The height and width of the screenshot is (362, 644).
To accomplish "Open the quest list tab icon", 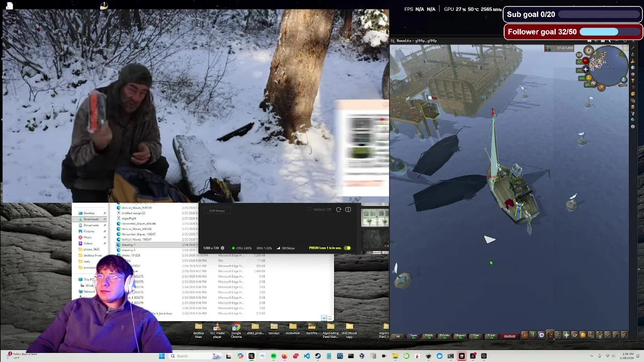I will 541,335.
